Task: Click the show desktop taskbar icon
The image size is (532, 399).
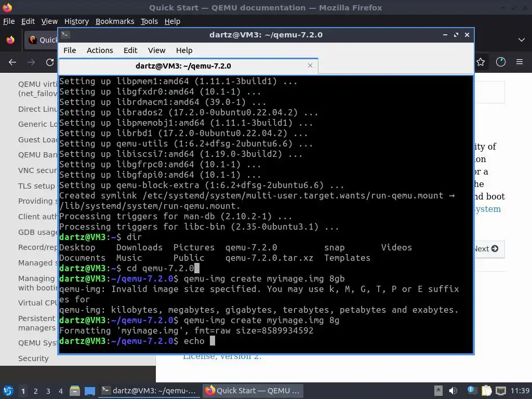Action: click(x=90, y=391)
